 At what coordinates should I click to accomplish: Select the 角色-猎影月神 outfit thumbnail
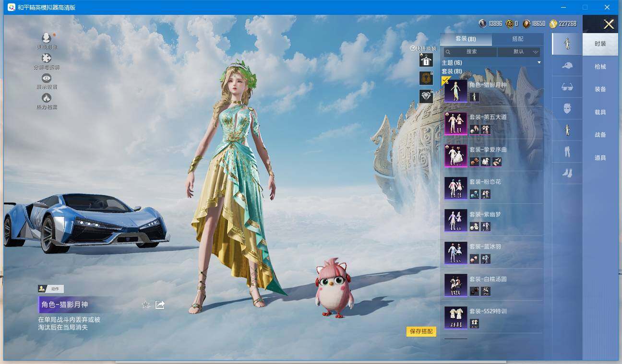455,91
